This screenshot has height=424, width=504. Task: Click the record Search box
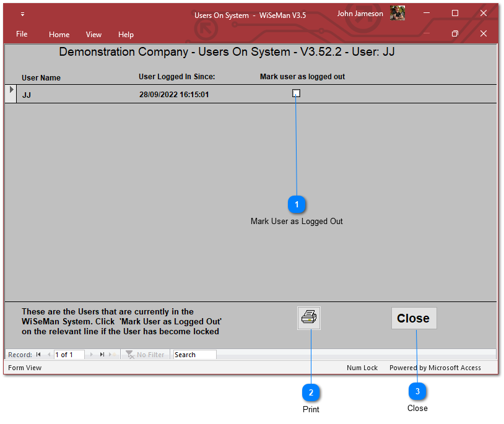point(194,355)
